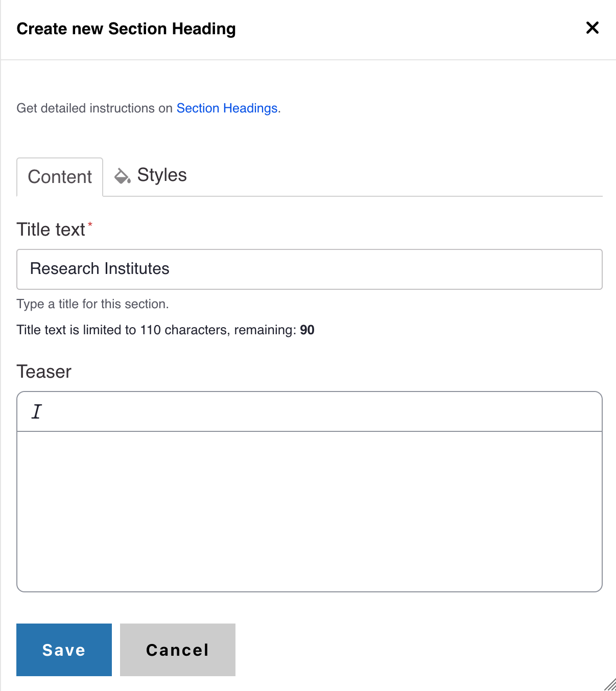This screenshot has width=616, height=691.
Task: Click the Teaser field label
Action: [x=44, y=372]
